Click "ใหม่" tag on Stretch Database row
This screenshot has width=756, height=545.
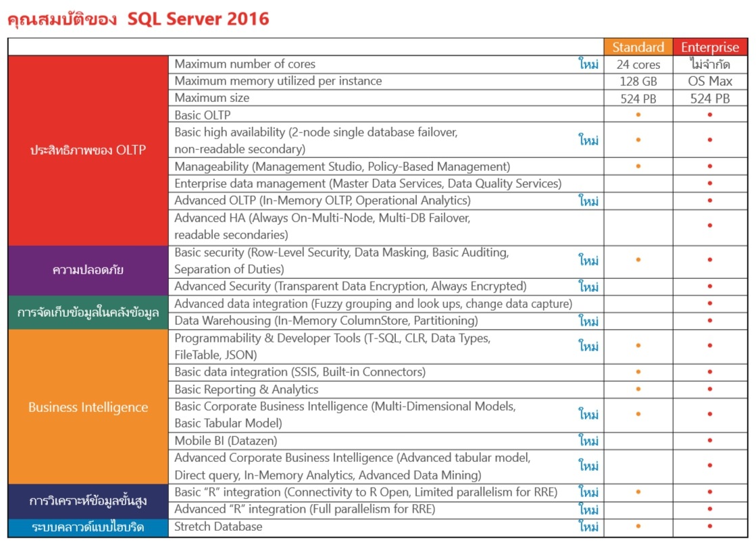coord(588,526)
